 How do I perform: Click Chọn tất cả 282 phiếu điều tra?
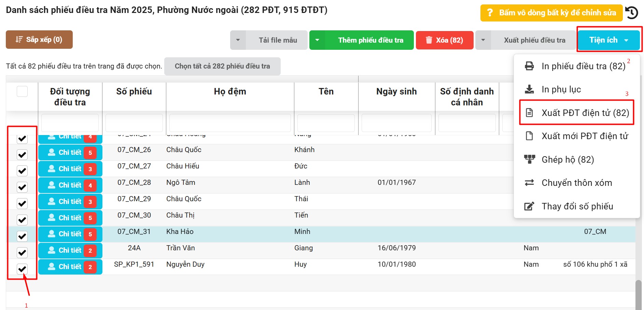point(222,66)
